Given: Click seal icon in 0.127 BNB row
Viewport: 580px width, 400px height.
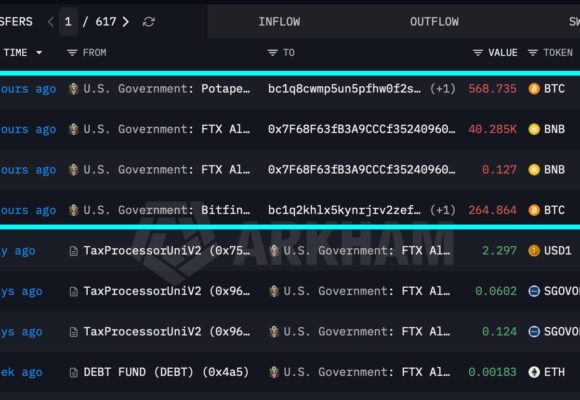Looking at the screenshot, I should 74,169.
